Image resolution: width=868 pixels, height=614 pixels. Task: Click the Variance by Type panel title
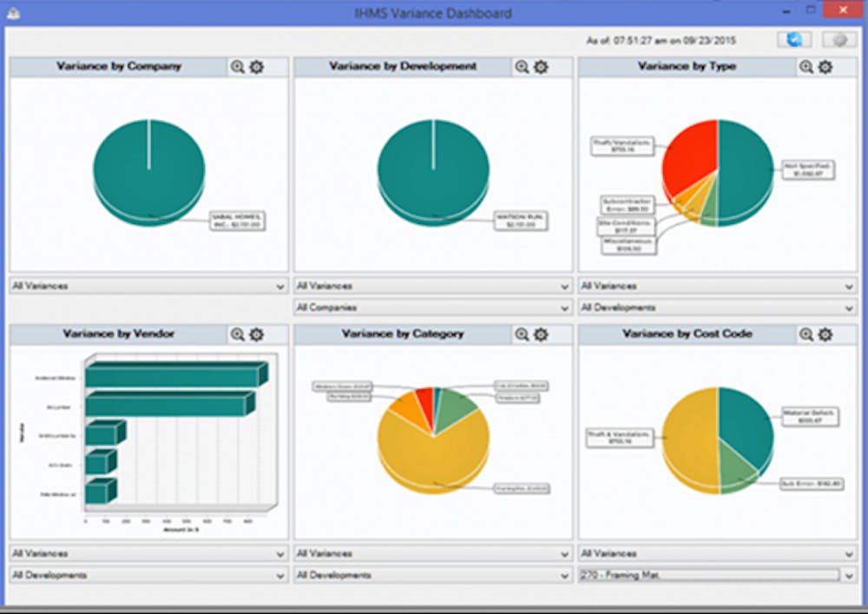tap(687, 67)
